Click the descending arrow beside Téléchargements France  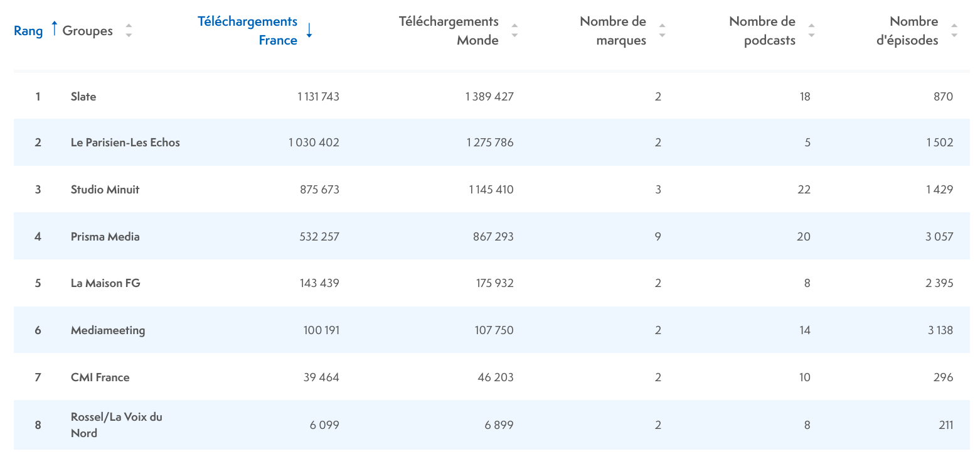pos(309,30)
